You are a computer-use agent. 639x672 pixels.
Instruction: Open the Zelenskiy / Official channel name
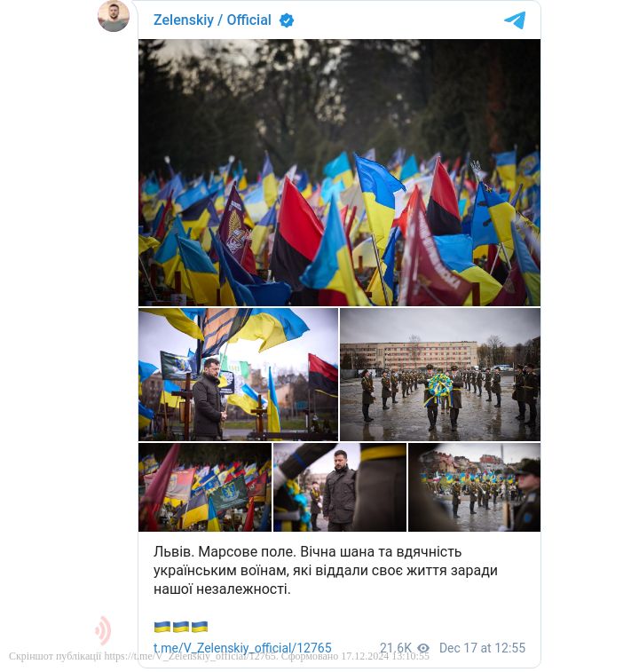click(212, 20)
